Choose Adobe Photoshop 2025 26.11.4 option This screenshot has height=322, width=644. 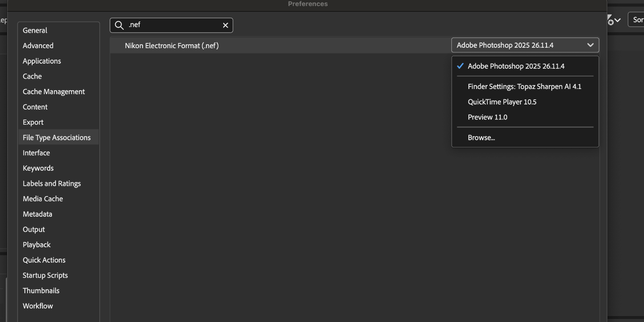coord(516,66)
